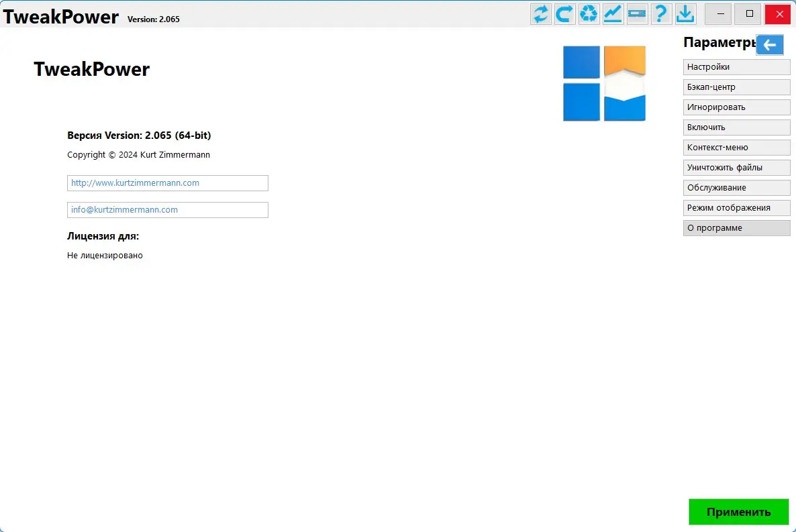Click the green Применить button

(739, 512)
